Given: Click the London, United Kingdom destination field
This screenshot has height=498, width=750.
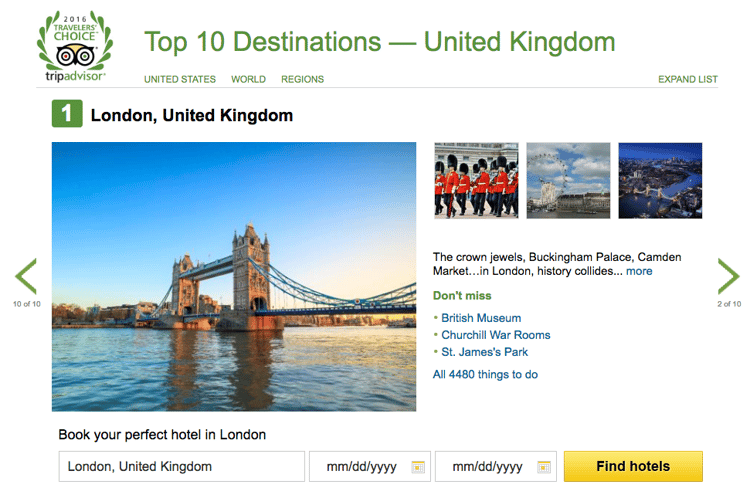Looking at the screenshot, I should tap(181, 466).
